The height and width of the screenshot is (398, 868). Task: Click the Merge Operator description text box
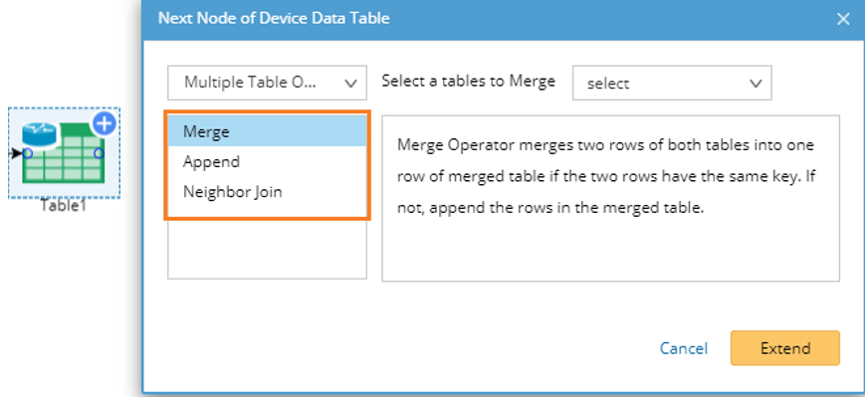click(610, 197)
